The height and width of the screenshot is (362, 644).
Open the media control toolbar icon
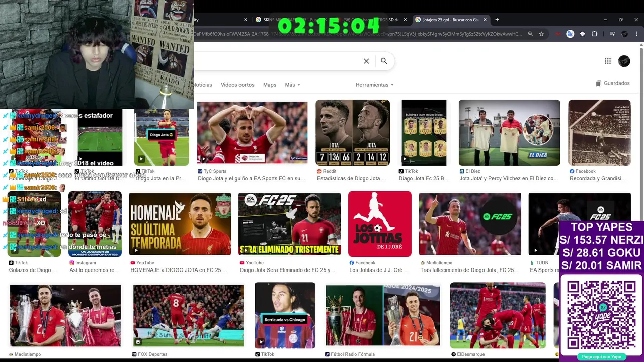click(x=612, y=34)
